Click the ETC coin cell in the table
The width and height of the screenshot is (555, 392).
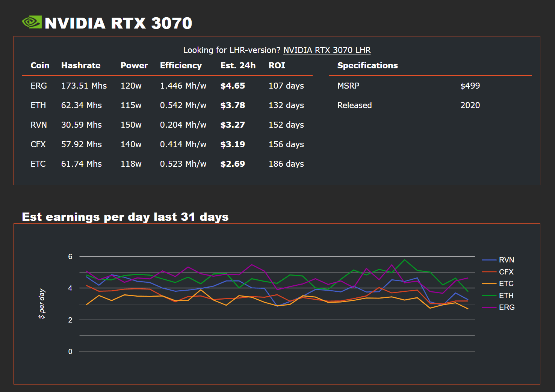38,164
